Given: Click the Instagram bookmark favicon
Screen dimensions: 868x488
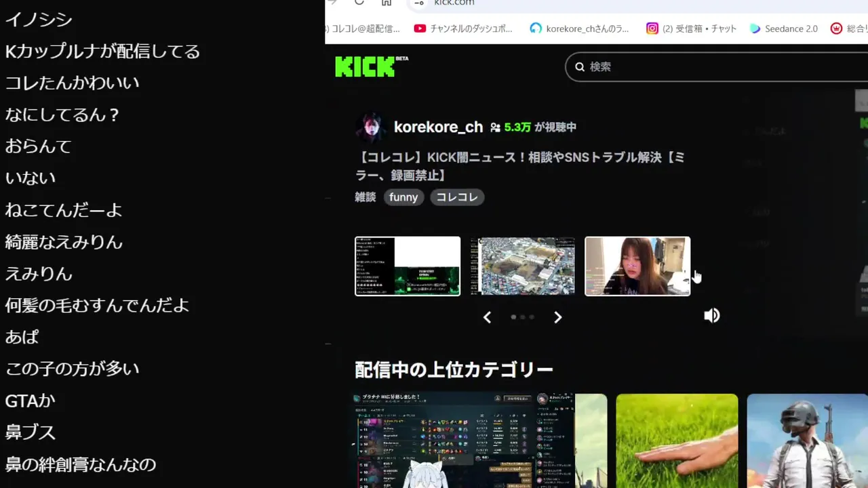Looking at the screenshot, I should pos(652,28).
